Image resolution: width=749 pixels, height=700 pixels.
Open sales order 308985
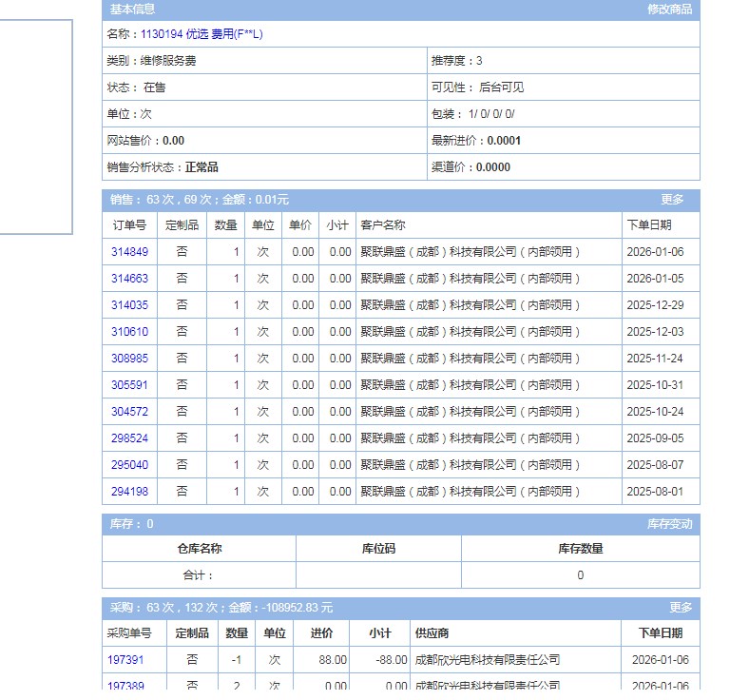(129, 359)
